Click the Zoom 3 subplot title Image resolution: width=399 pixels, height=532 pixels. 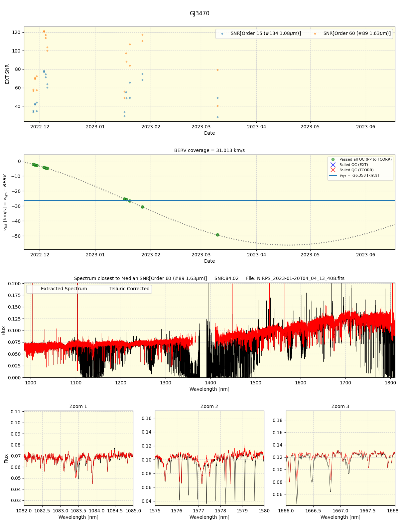coord(340,407)
